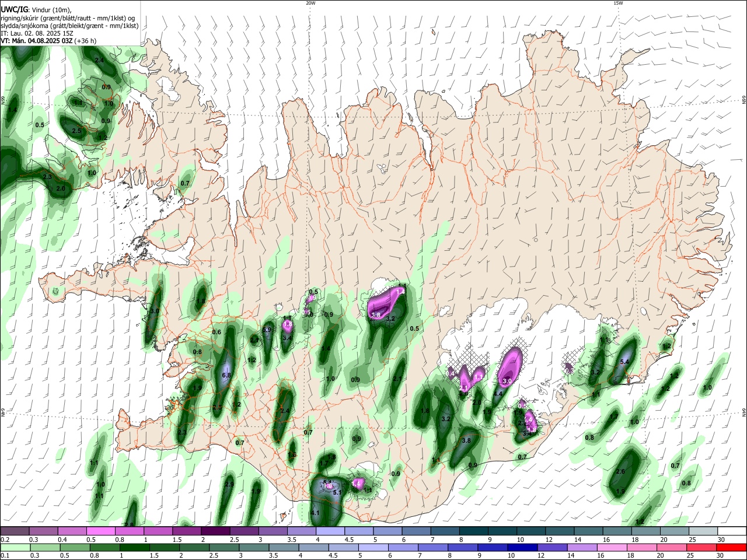Click the 5.4 precipitation value on the map
747x560 pixels.
point(624,362)
